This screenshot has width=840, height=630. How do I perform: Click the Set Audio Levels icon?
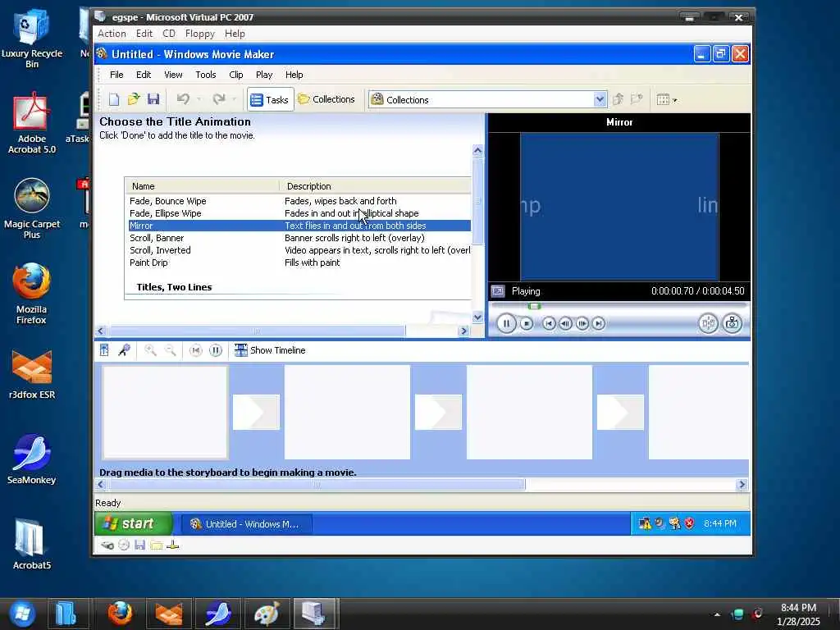tap(104, 350)
